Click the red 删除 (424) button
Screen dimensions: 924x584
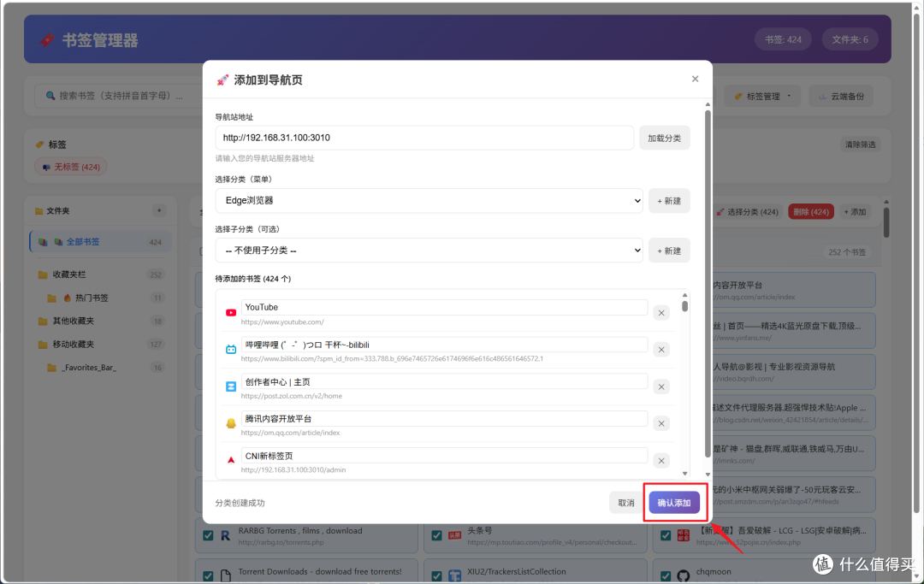811,212
